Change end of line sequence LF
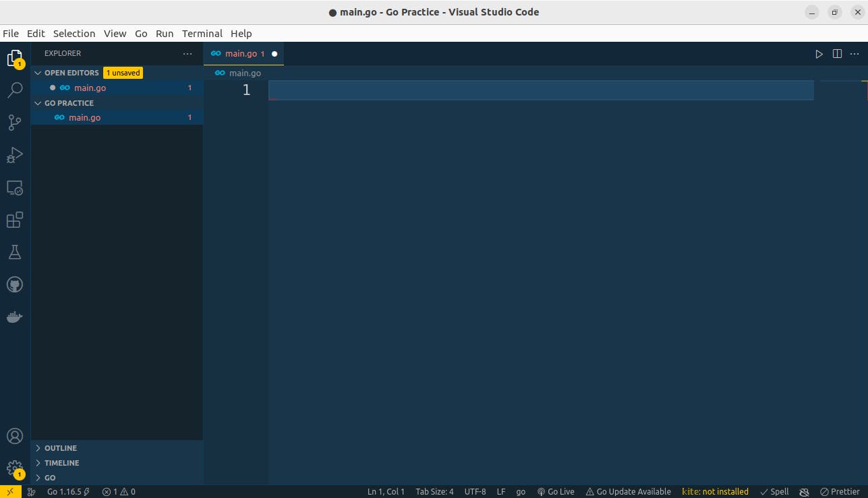Viewport: 868px width, 498px height. 501,492
